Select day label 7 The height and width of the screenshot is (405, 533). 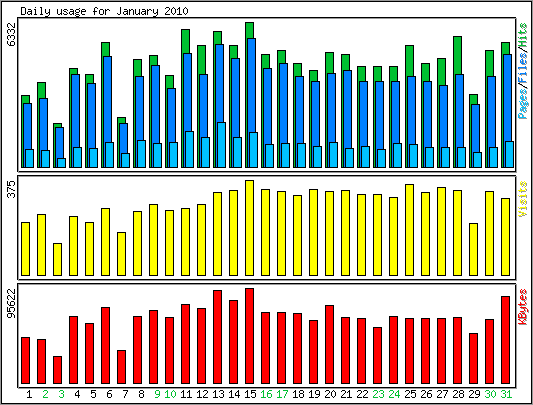(x=125, y=394)
